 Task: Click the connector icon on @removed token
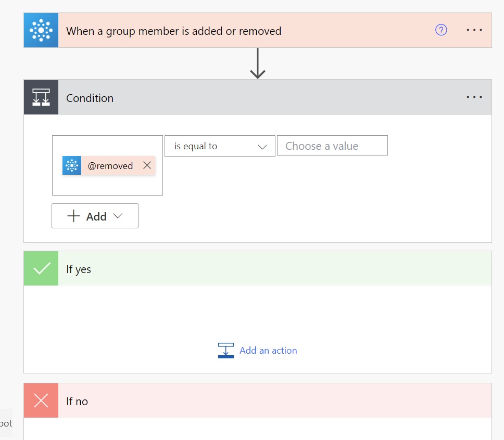(72, 165)
